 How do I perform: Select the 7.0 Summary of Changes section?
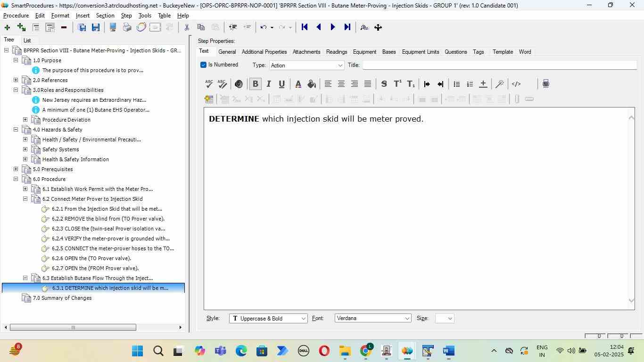click(x=62, y=298)
